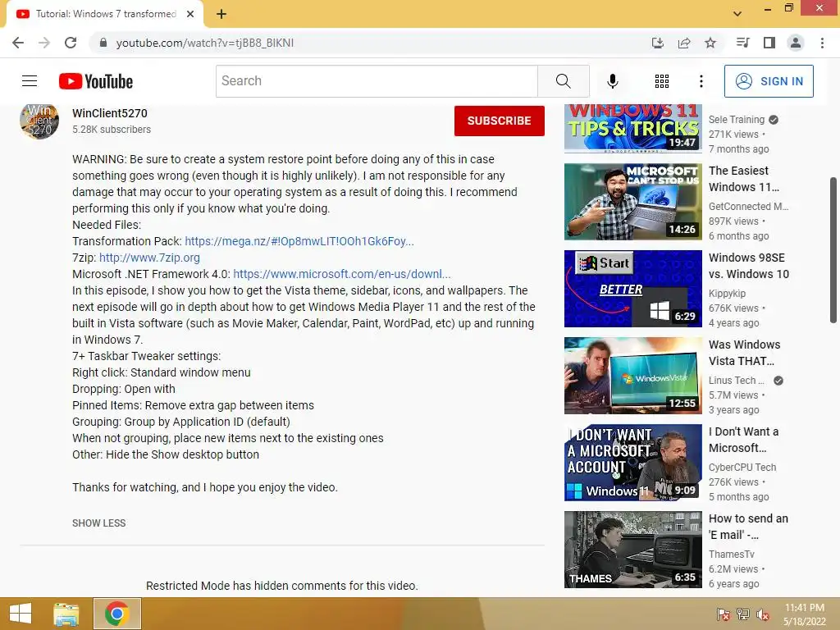Screen dimensions: 840x630
Task: Select the Tutorial: Windows 7 transformed tab
Action: click(106, 14)
